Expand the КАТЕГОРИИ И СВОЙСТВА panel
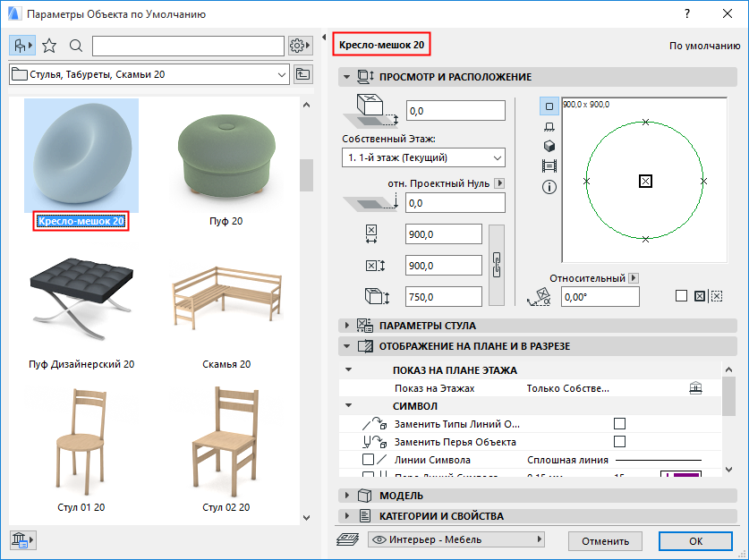 point(347,516)
